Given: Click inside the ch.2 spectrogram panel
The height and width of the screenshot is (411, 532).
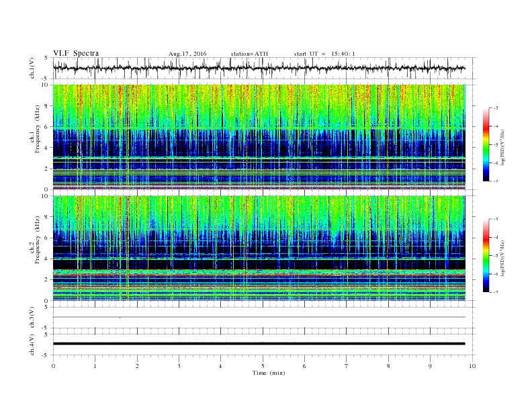Looking at the screenshot, I should [x=259, y=248].
